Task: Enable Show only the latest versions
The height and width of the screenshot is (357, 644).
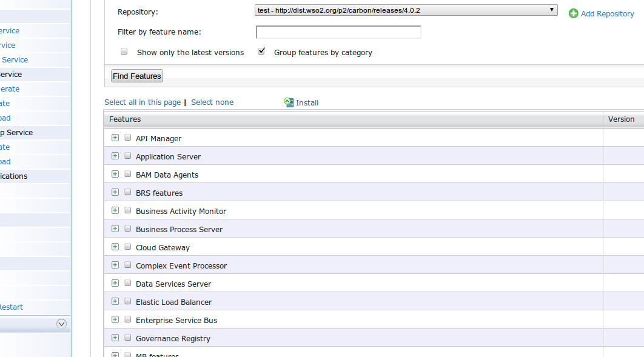Action: click(x=124, y=52)
